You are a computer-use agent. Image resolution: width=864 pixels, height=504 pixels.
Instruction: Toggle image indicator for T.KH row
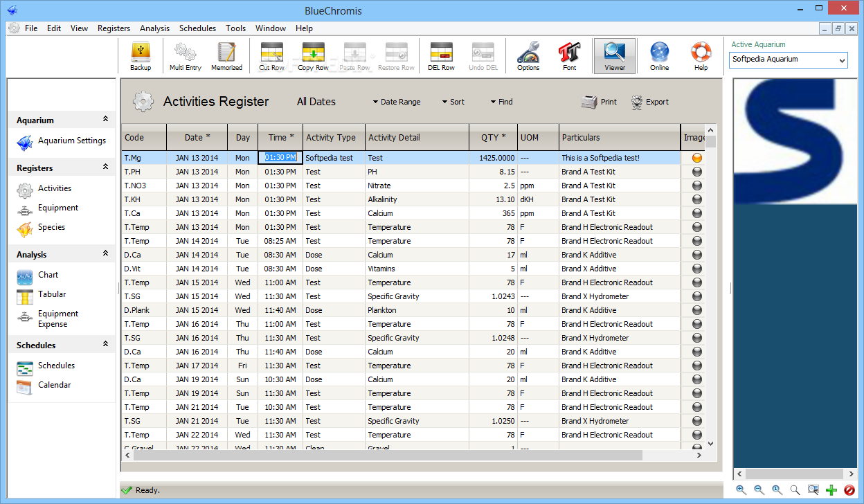tap(696, 199)
